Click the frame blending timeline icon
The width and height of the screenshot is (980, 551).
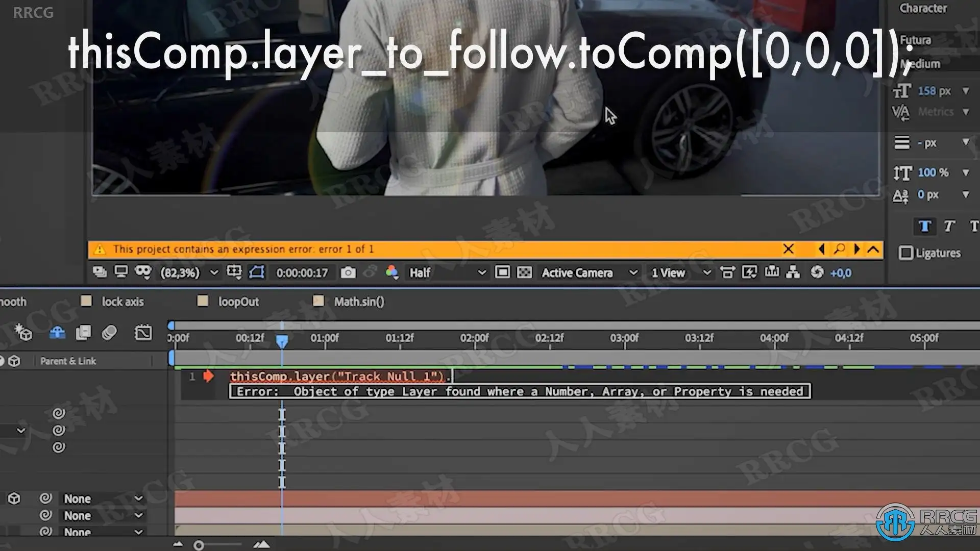(83, 333)
